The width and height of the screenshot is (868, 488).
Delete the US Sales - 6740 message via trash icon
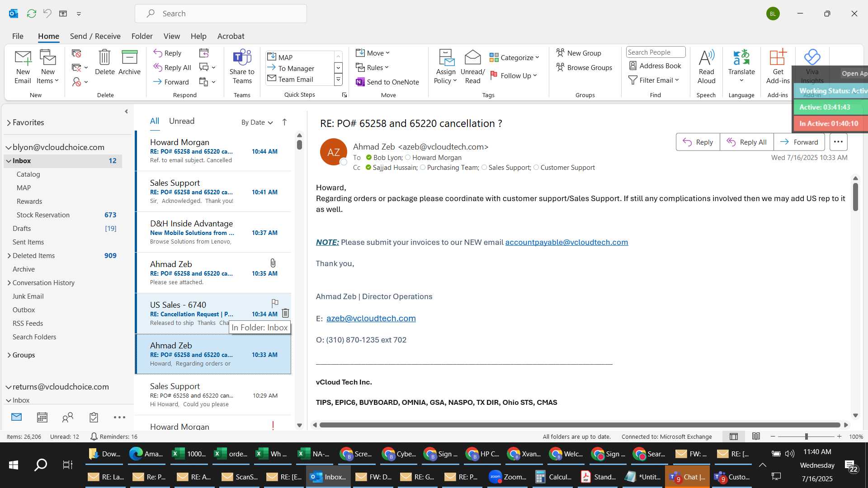pyautogui.click(x=285, y=313)
